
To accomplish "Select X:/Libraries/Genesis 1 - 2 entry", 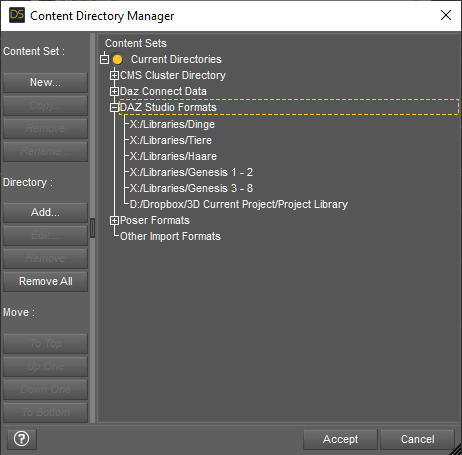I will click(x=191, y=172).
